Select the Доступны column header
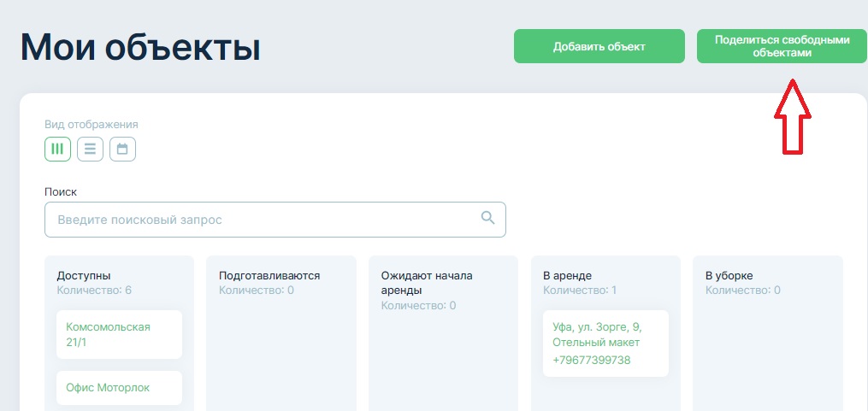The height and width of the screenshot is (411, 868). [84, 275]
